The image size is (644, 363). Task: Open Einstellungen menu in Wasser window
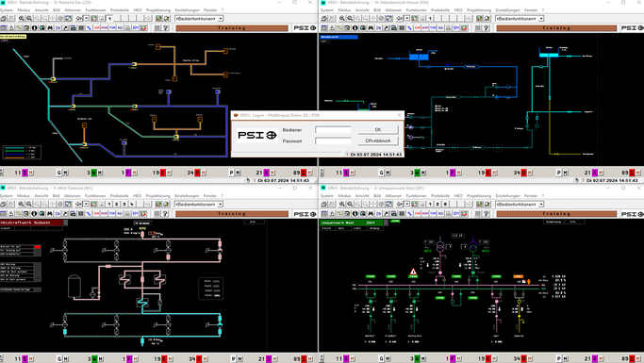(x=507, y=9)
